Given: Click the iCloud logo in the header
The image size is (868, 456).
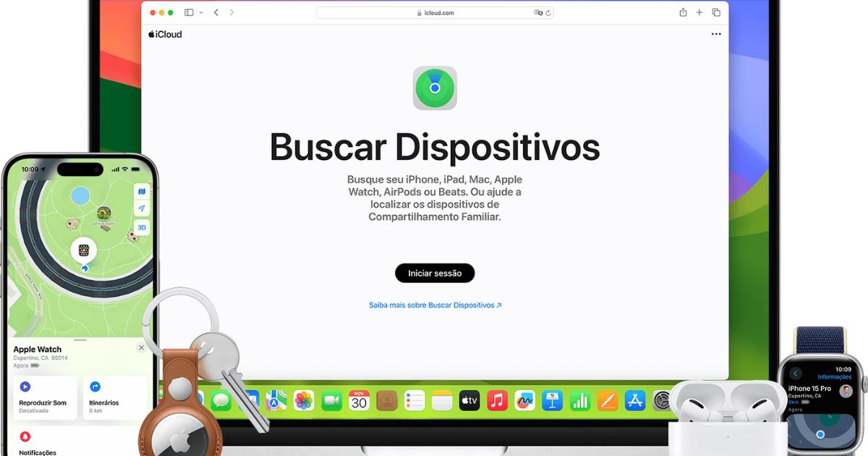Looking at the screenshot, I should tap(165, 34).
